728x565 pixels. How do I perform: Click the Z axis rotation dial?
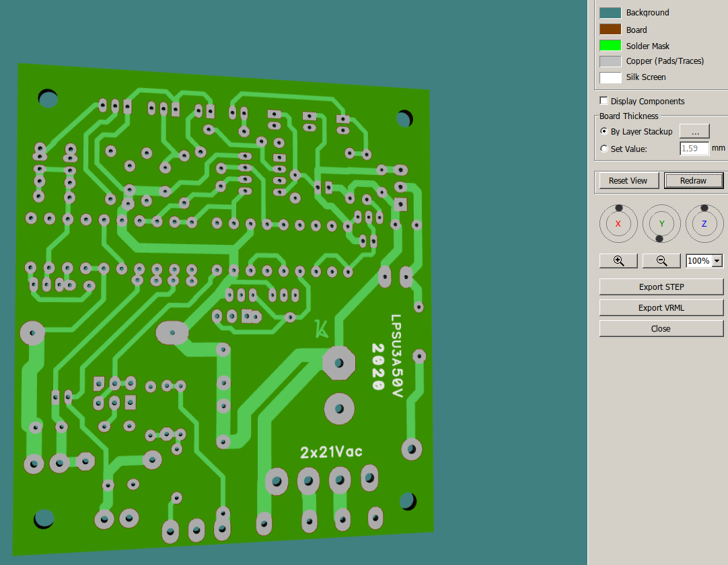pos(704,224)
